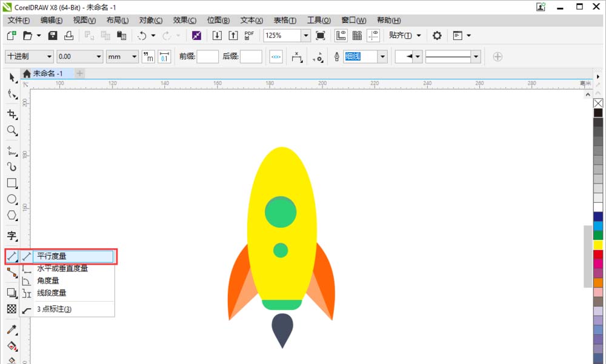Click the Save floppy disk icon
The width and height of the screenshot is (606, 364).
pyautogui.click(x=53, y=36)
